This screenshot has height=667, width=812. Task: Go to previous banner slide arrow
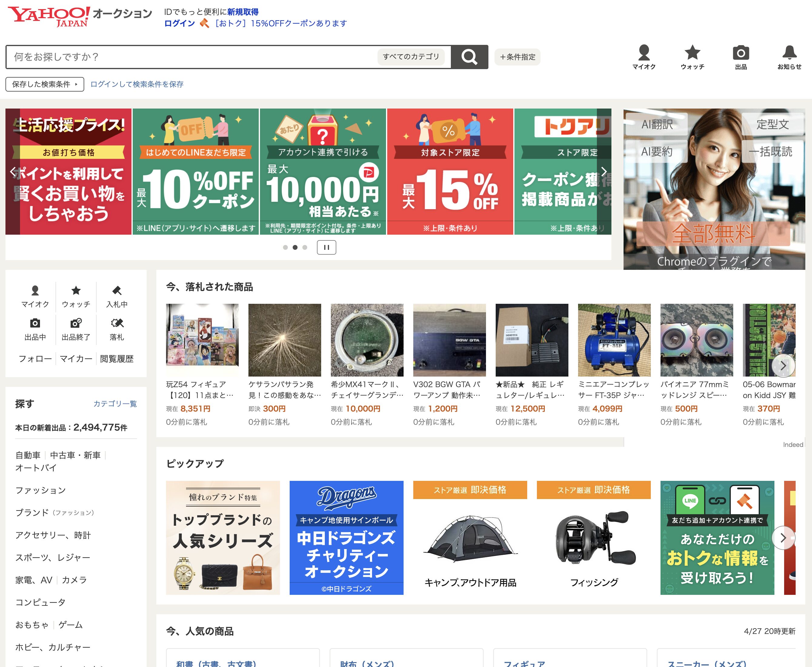point(13,171)
